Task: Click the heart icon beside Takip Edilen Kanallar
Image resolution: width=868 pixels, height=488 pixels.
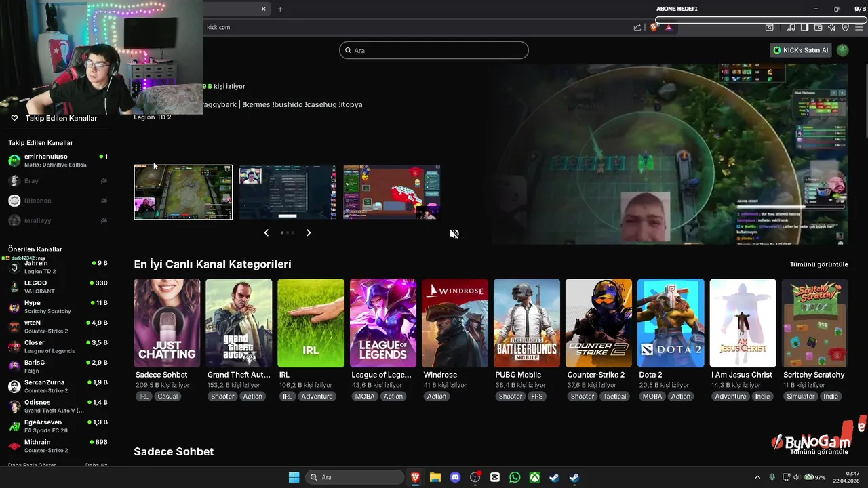Action: click(14, 118)
